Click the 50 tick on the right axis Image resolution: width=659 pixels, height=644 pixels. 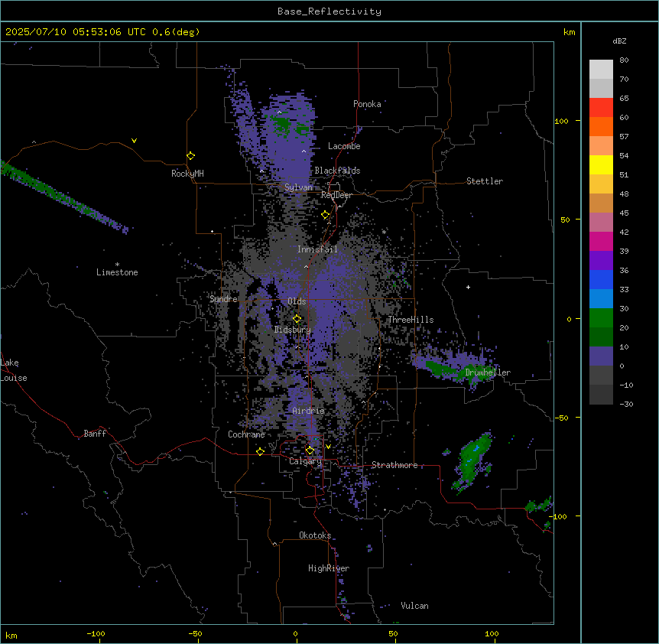click(565, 220)
